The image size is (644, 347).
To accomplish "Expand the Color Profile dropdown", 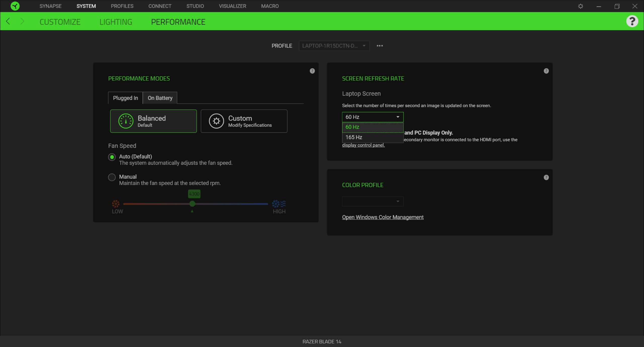I will (372, 201).
